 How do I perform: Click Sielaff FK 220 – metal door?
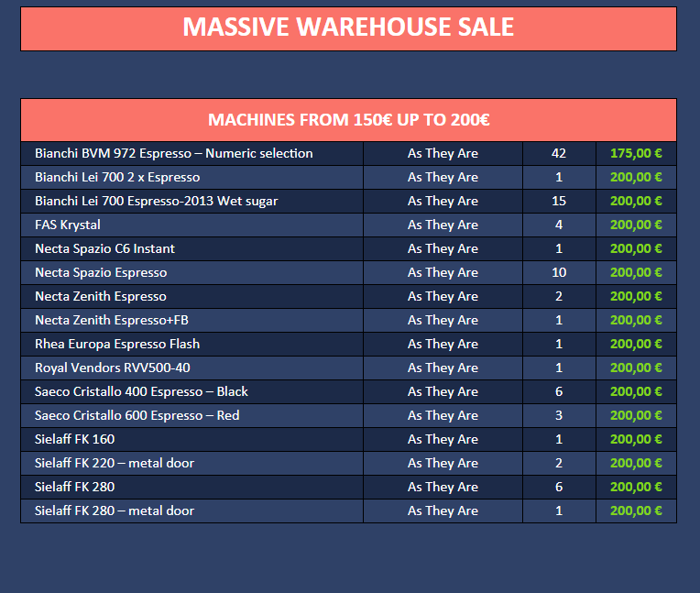[115, 463]
